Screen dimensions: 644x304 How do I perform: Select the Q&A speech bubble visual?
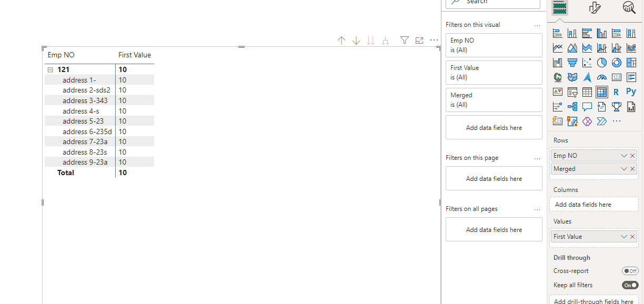587,107
